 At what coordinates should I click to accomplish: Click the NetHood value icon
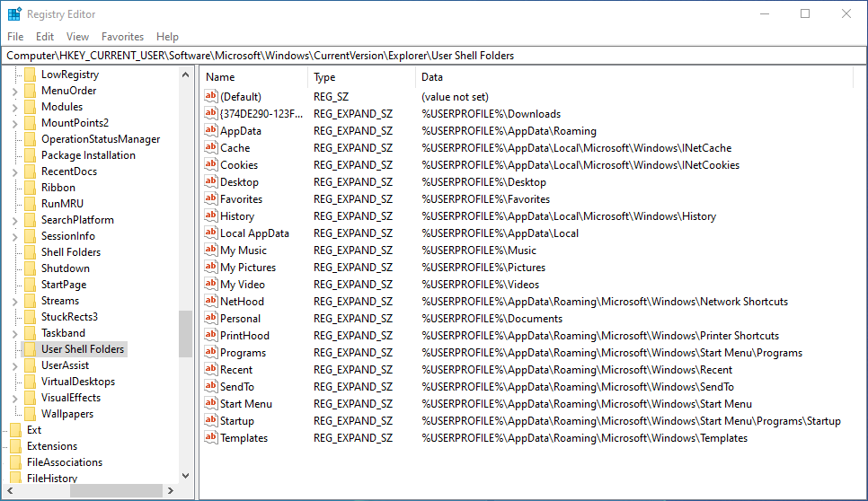(x=210, y=302)
